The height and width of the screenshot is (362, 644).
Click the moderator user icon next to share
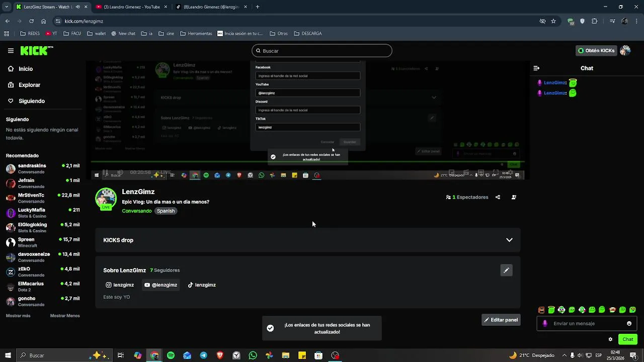514,197
